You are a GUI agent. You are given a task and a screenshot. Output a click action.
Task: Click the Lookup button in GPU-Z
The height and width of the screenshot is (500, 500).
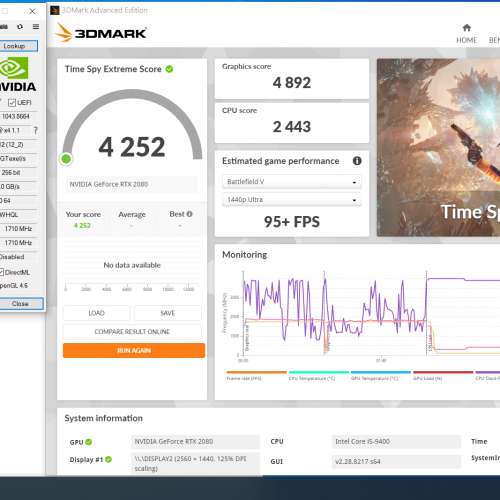18,46
